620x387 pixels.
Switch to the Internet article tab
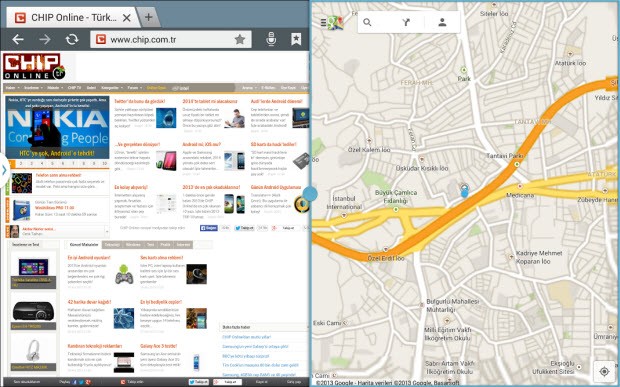183,245
